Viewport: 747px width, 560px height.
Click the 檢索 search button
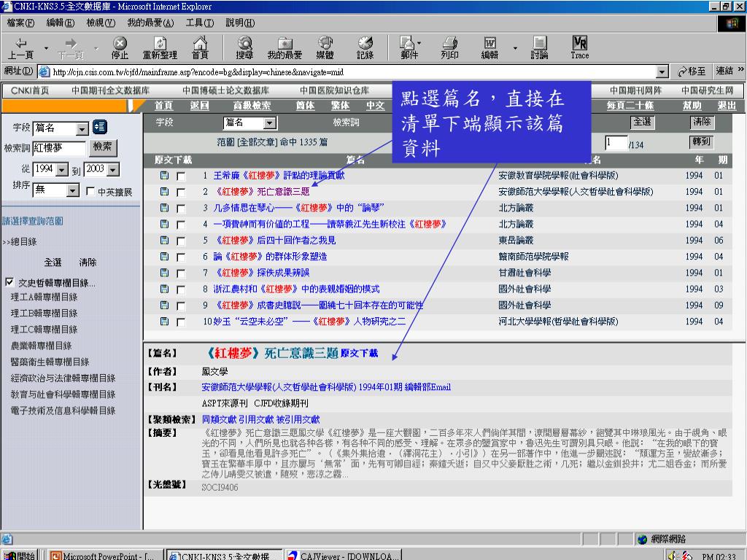(103, 147)
